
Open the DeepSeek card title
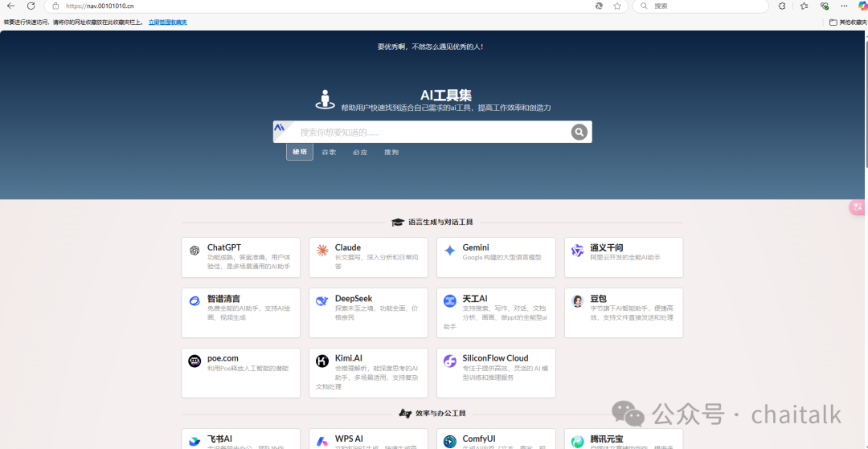tap(354, 298)
